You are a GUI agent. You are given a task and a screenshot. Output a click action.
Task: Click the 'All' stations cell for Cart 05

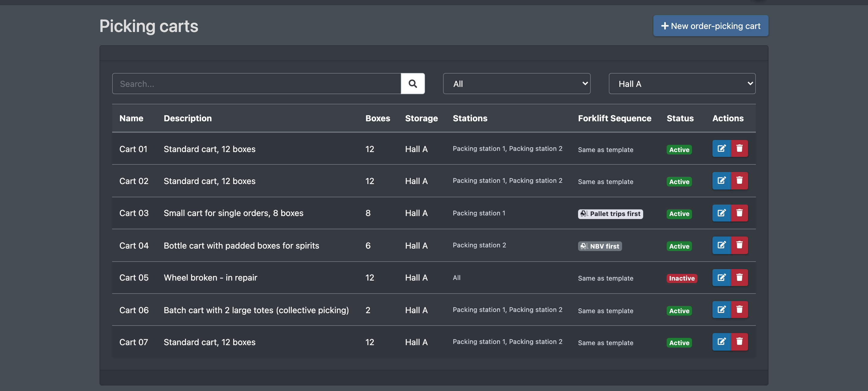coord(456,277)
